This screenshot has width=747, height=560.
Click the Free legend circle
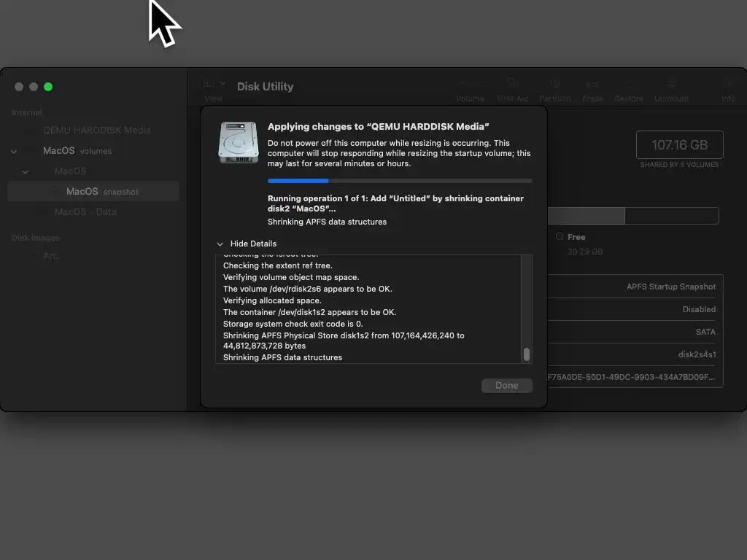pyautogui.click(x=560, y=237)
